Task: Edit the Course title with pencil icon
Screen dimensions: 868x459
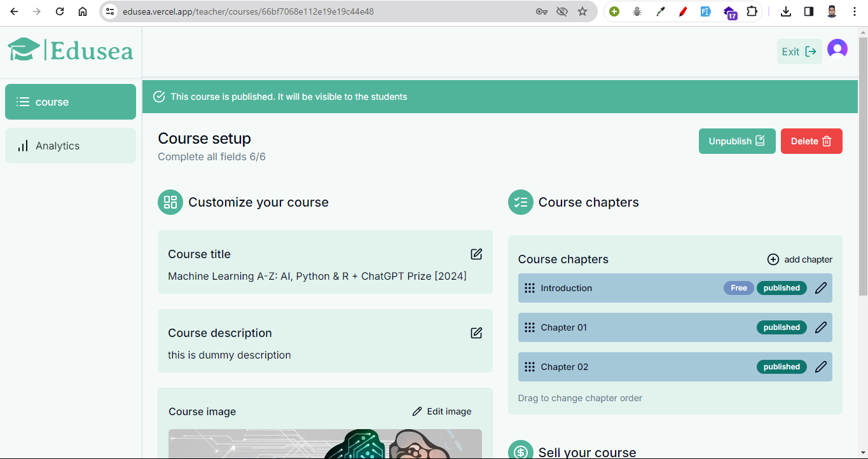Action: click(476, 254)
